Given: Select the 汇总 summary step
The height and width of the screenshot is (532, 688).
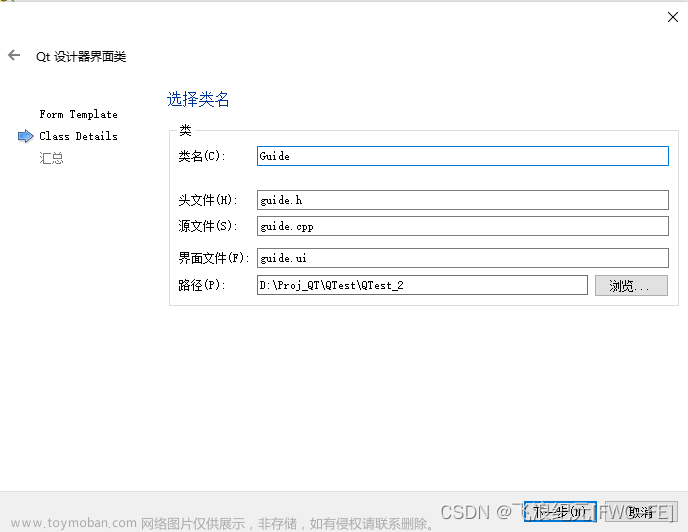Looking at the screenshot, I should tap(51, 158).
